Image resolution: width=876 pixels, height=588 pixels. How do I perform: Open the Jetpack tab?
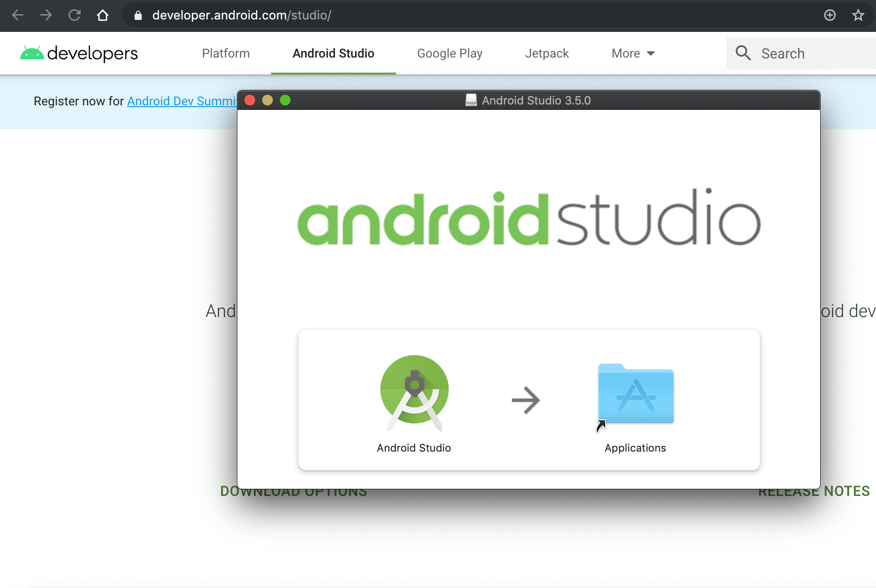547,54
